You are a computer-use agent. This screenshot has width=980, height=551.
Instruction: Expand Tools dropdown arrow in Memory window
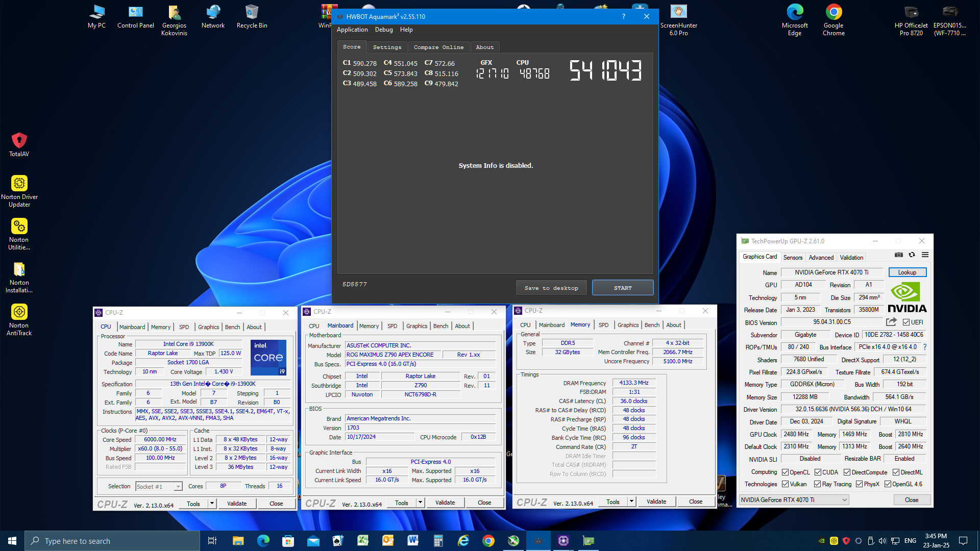(x=631, y=502)
